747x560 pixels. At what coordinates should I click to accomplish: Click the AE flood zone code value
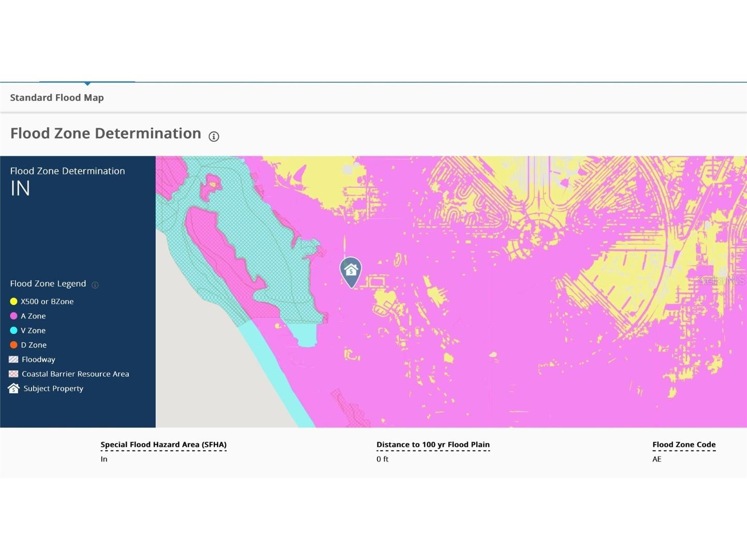pos(657,459)
